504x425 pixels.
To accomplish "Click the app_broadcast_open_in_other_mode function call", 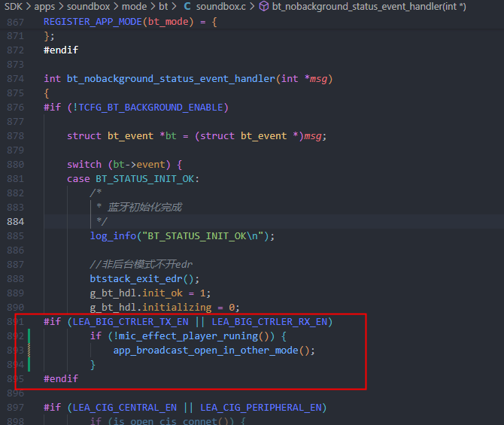I will [205, 350].
